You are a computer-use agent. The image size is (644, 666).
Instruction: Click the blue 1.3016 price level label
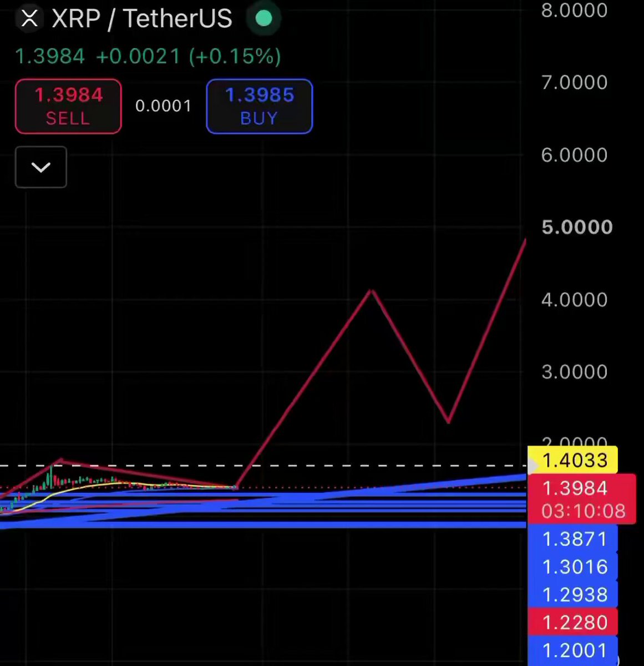point(572,566)
